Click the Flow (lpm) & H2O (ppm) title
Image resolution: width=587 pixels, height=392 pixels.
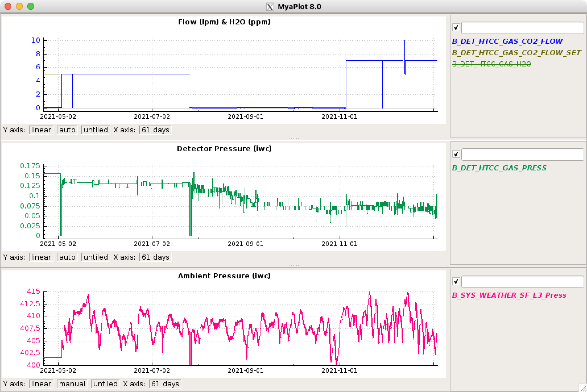coord(224,22)
